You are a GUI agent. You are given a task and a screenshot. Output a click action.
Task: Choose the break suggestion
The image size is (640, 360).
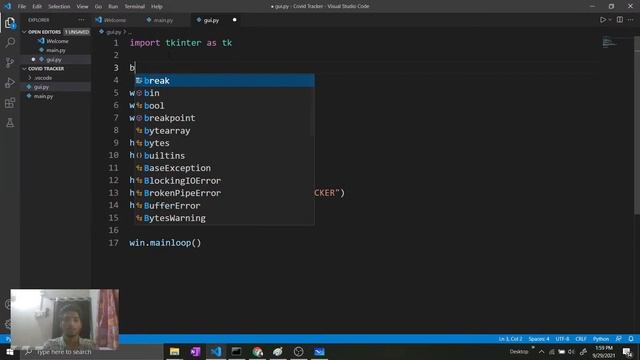pyautogui.click(x=224, y=81)
